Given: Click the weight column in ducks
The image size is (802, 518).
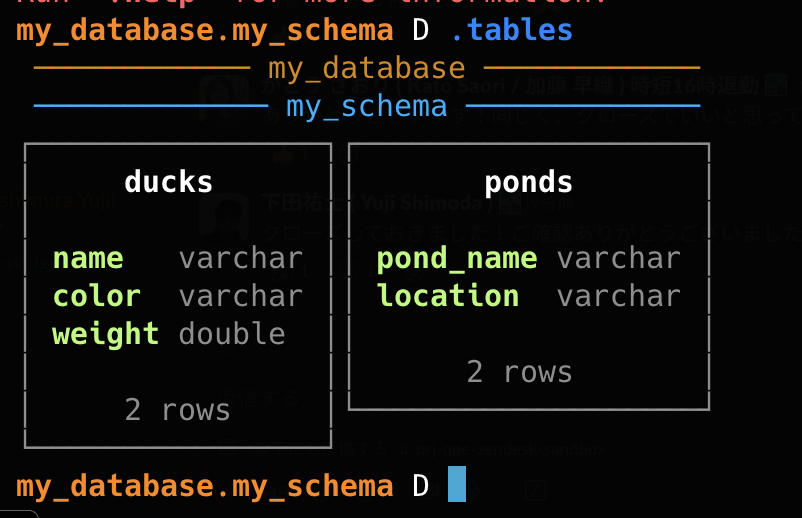Looking at the screenshot, I should [105, 333].
